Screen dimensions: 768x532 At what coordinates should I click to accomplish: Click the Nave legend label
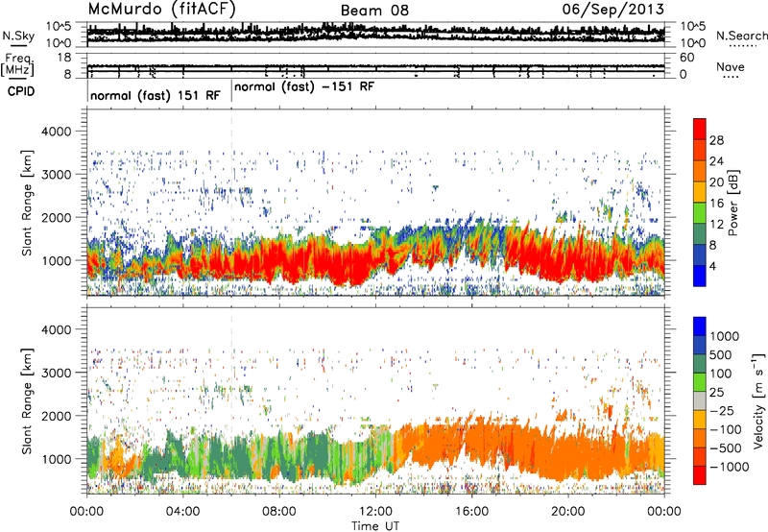point(731,67)
